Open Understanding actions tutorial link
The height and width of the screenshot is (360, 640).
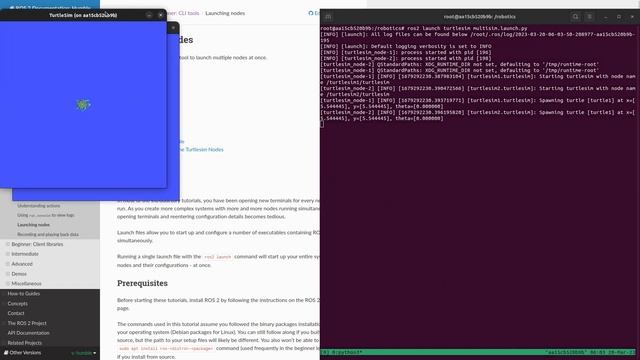pos(38,206)
